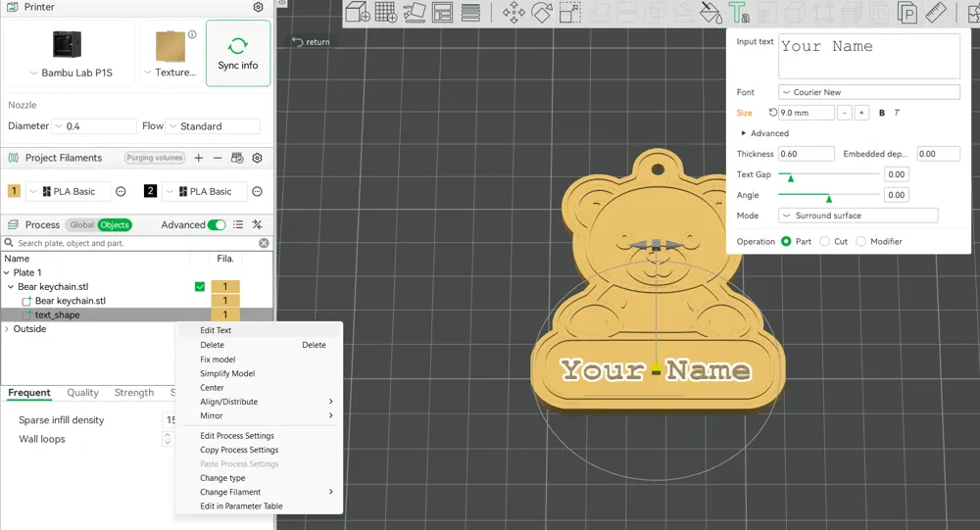This screenshot has height=530, width=980.
Task: Click the Assembly view P icon
Action: tap(906, 12)
